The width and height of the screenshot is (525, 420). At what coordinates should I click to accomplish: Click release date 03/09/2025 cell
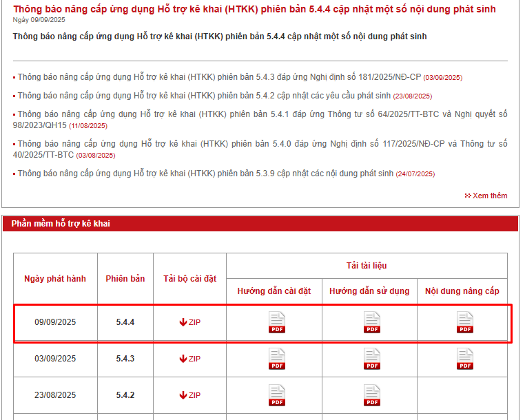click(55, 359)
